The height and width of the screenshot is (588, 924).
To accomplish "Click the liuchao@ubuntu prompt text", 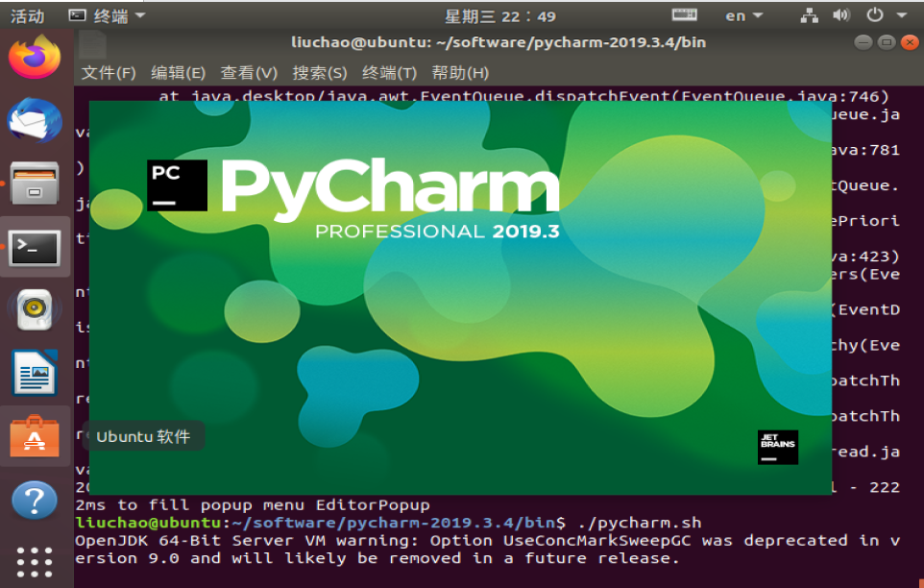I will 149,524.
